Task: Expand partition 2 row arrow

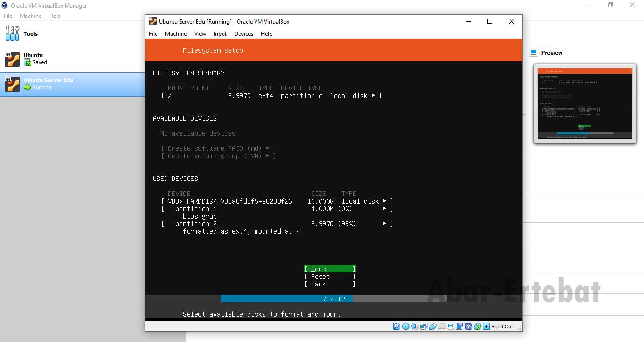Action: tap(385, 224)
